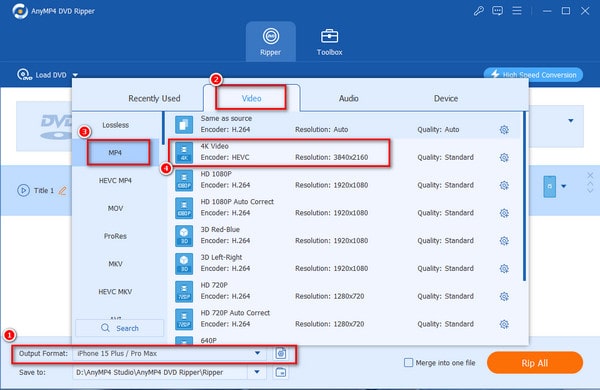This screenshot has height=390, width=600.
Task: Click the 4K Video preset icon
Action: pos(184,152)
